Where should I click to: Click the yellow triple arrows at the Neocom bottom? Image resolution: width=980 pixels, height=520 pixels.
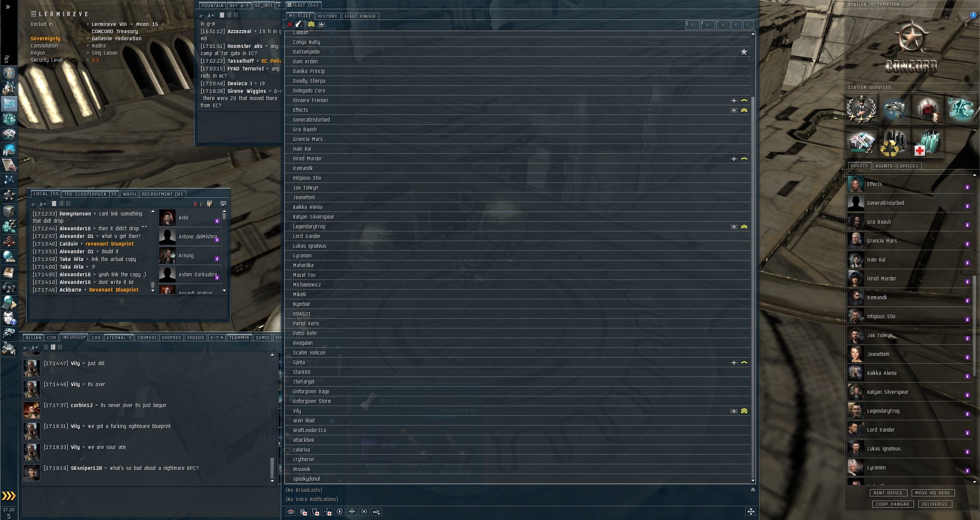click(9, 496)
